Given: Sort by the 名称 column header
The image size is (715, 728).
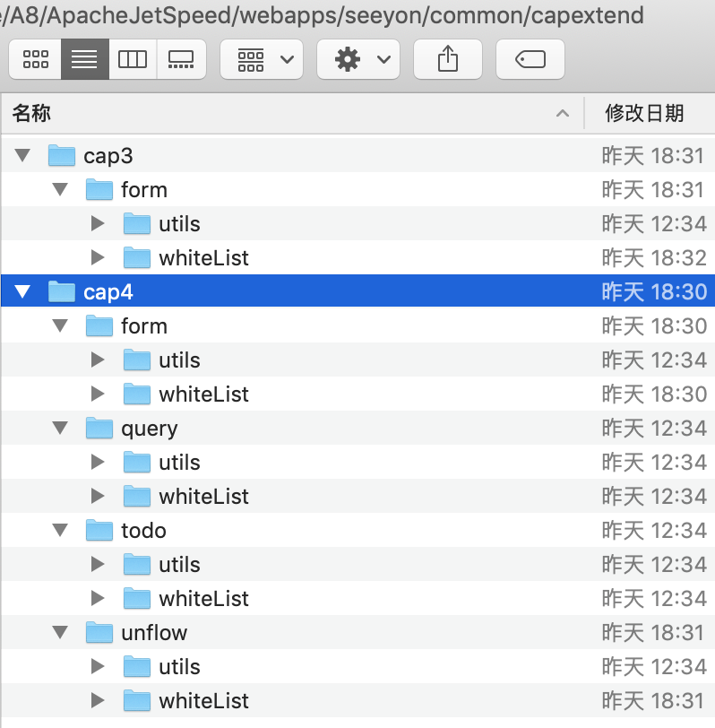Looking at the screenshot, I should tap(32, 113).
